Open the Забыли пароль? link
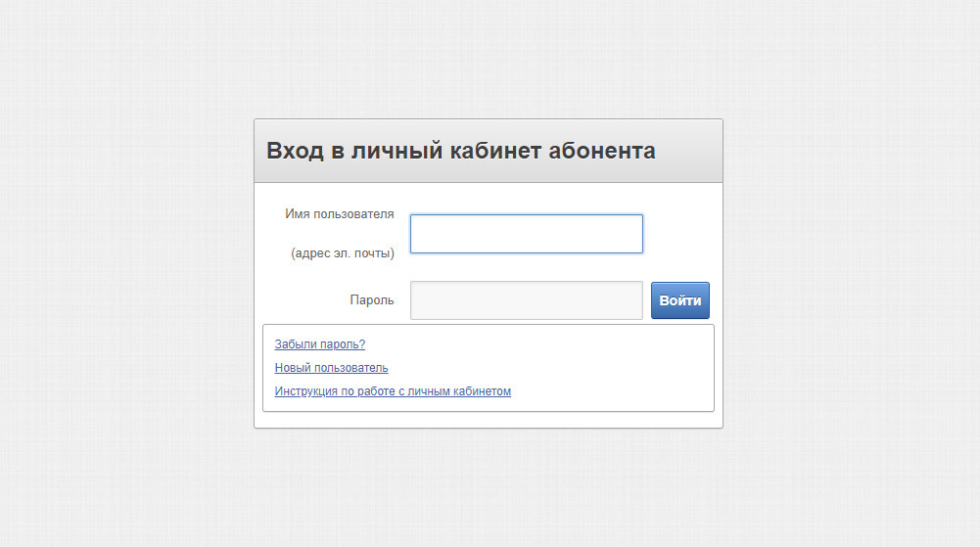Viewport: 980px width, 547px height. click(x=319, y=344)
